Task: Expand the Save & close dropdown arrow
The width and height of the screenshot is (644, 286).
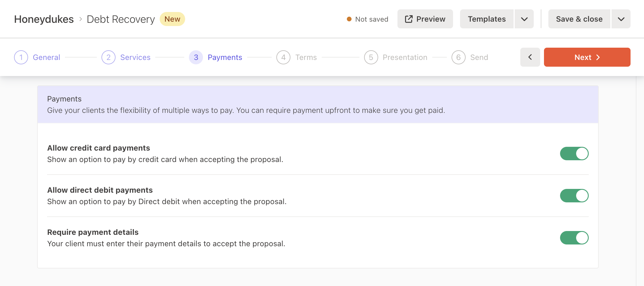Action: pyautogui.click(x=621, y=19)
